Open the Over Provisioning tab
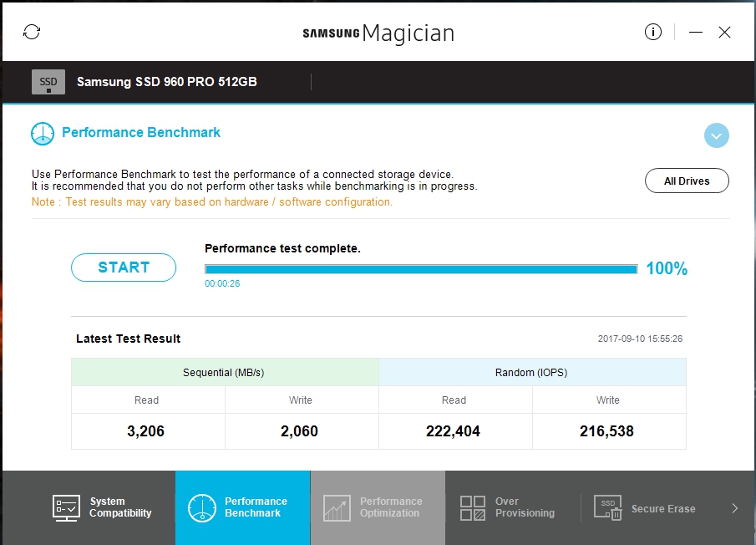 513,508
